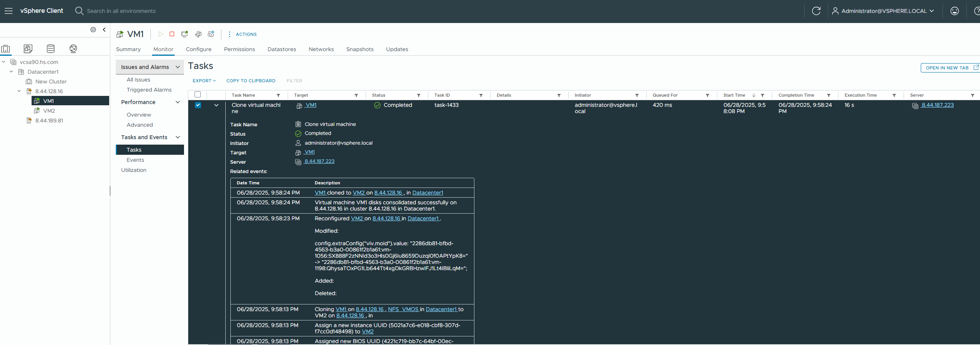Switch to VMs and Templates view
Screen dimensions: 980x345
28,49
